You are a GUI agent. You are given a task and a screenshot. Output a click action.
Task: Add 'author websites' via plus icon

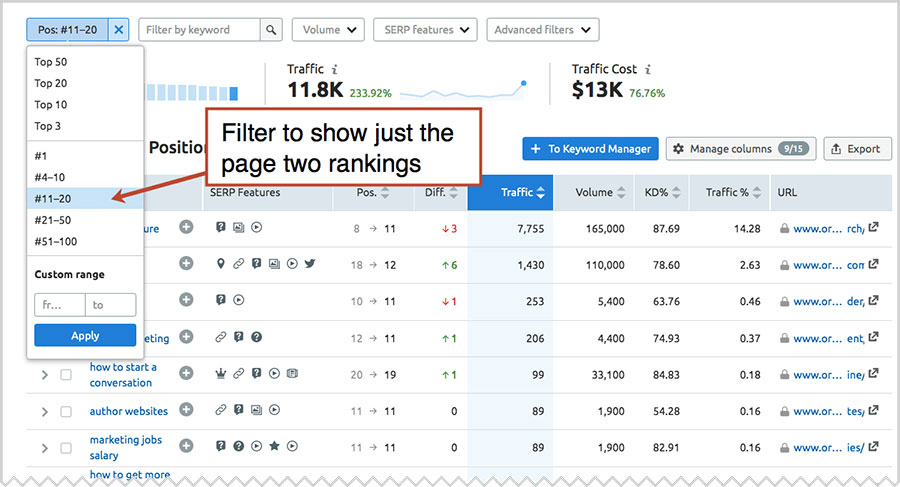(x=186, y=409)
